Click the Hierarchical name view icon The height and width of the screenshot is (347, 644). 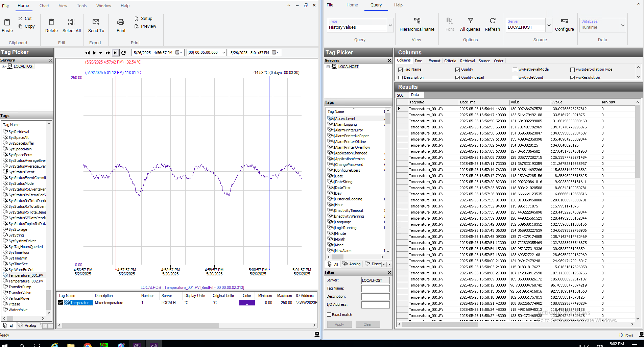(x=417, y=21)
